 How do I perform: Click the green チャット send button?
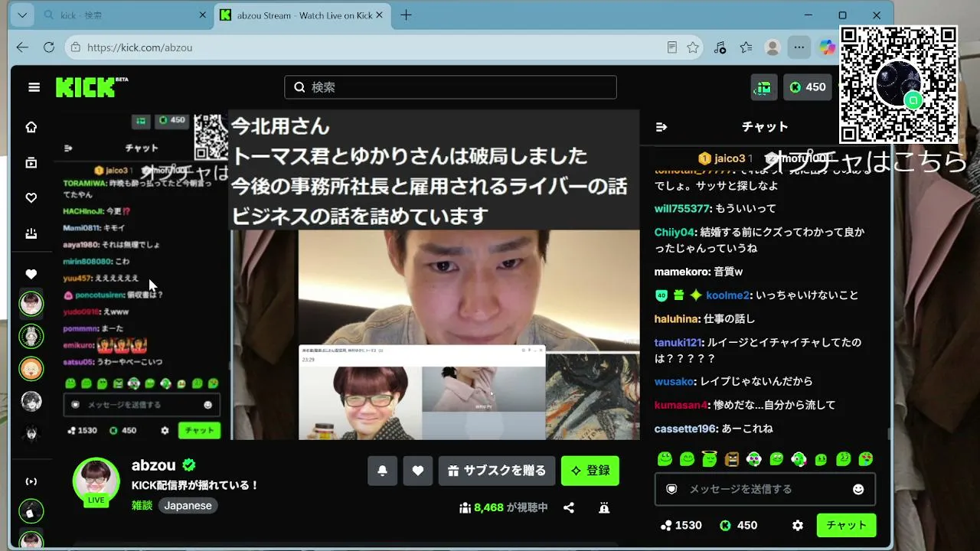(846, 525)
